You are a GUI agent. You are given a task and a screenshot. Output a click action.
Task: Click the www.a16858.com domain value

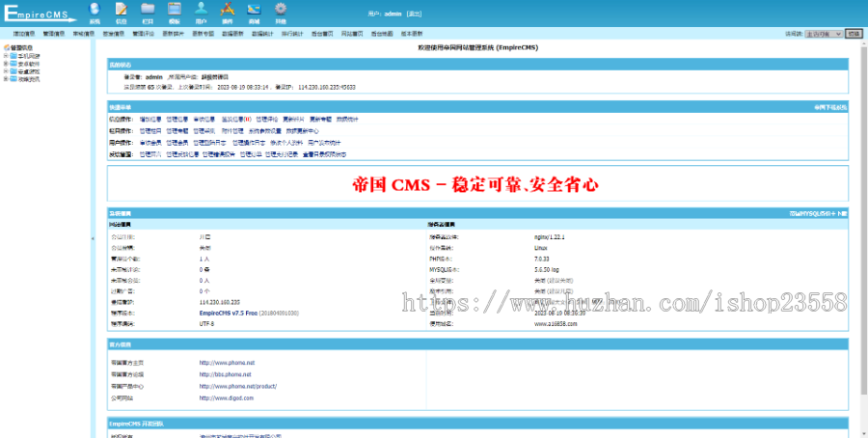coord(556,323)
